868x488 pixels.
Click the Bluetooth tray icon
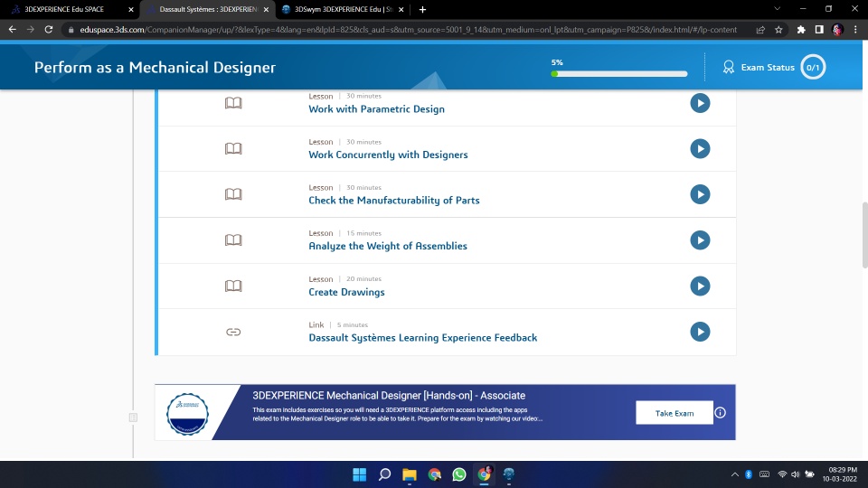point(749,474)
